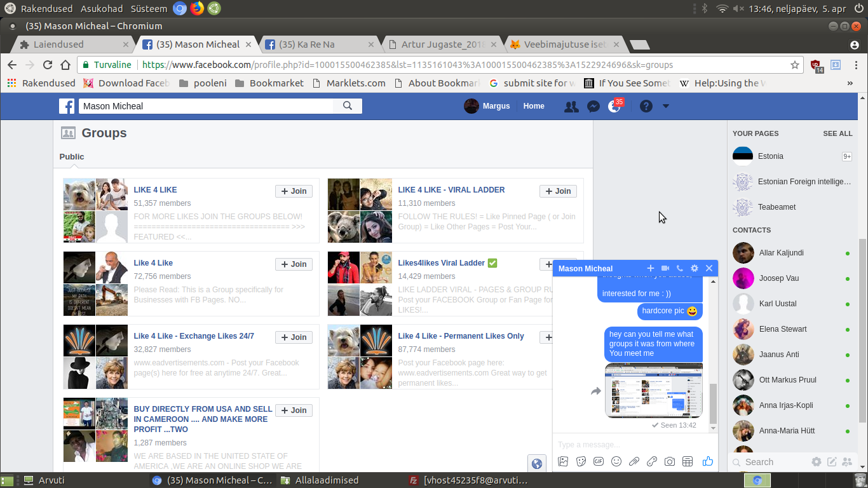The width and height of the screenshot is (868, 488).
Task: Compose a new message from the sidebar pencil icon
Action: (x=832, y=462)
